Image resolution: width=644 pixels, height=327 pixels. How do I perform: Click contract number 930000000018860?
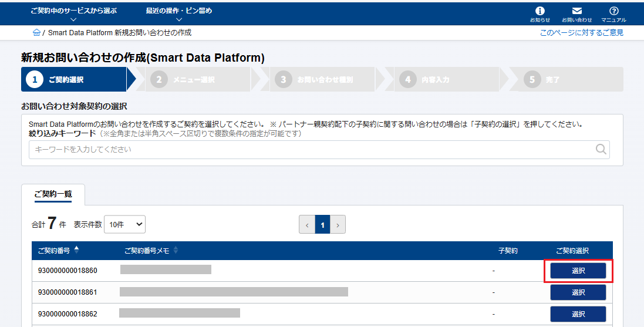pos(68,271)
